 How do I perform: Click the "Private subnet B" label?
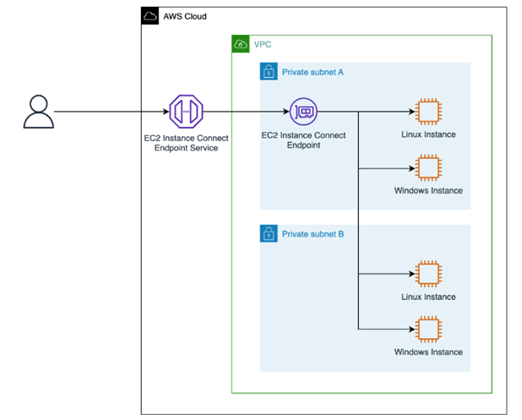(x=313, y=234)
